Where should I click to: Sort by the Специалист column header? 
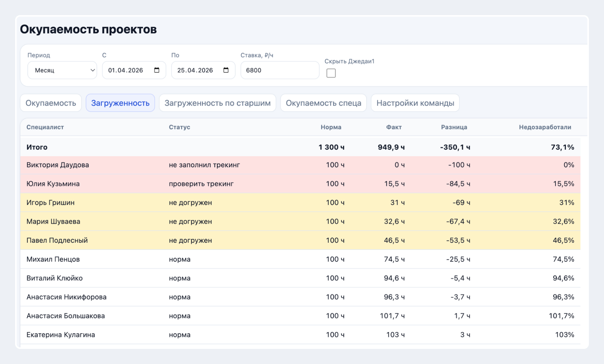tap(45, 127)
